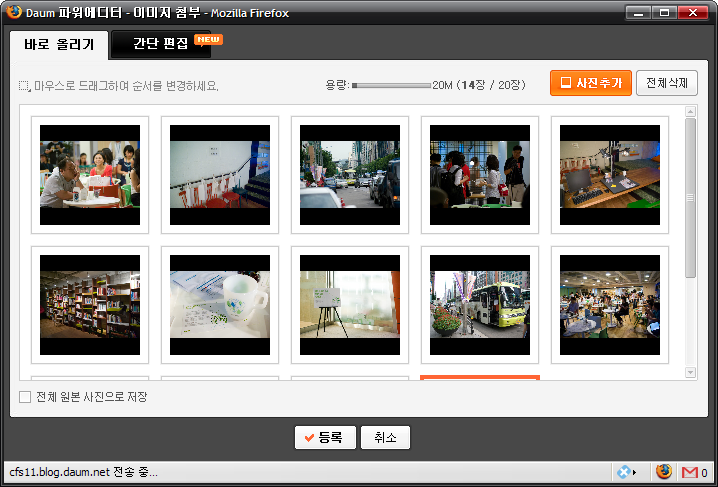
Task: Click the 사진추가 button
Action: pos(591,83)
